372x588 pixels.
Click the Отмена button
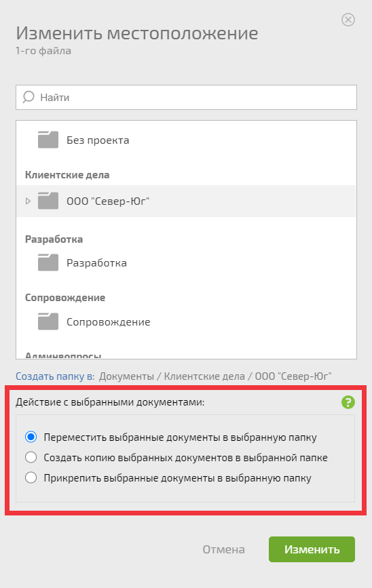(x=224, y=549)
